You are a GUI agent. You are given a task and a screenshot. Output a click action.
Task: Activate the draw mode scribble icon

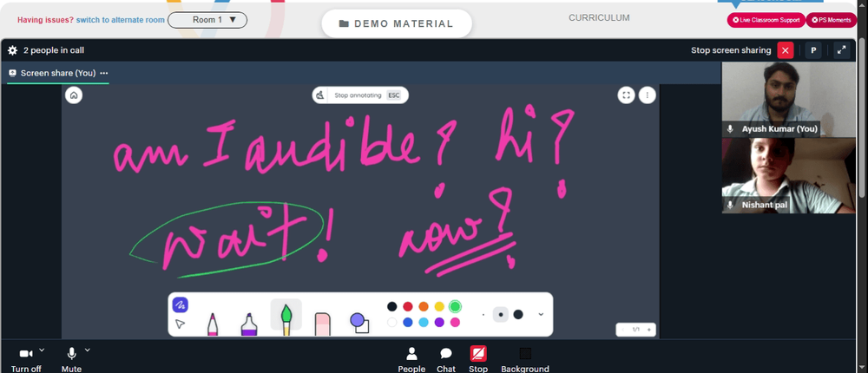180,305
